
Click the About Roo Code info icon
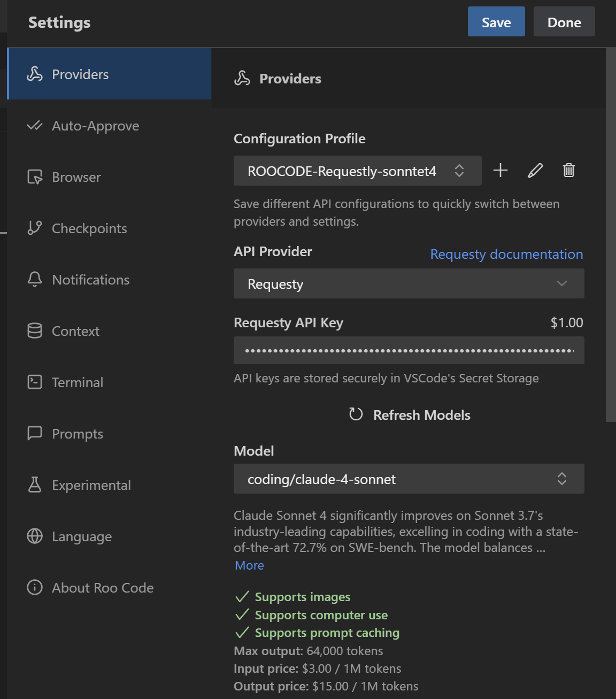pos(35,587)
